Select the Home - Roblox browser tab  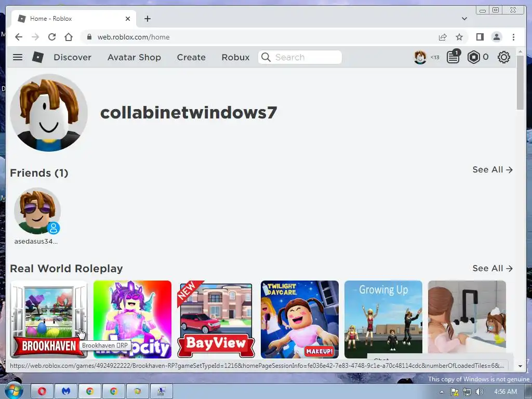(x=74, y=19)
